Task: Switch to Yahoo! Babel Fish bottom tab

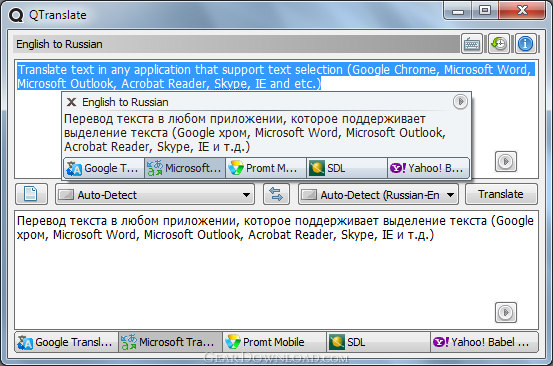Action: 484,342
